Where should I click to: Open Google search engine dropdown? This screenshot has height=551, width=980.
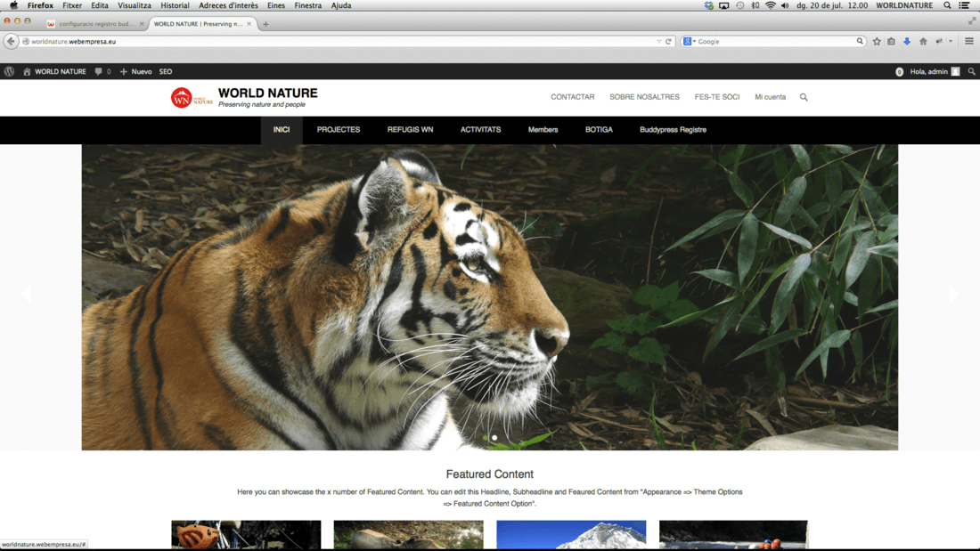click(690, 41)
